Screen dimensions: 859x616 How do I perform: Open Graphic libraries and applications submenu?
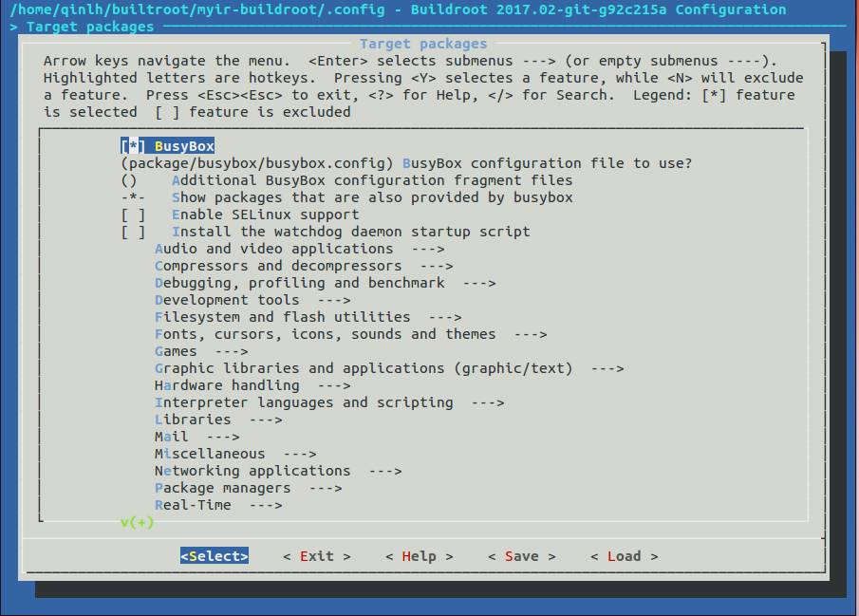pyautogui.click(x=364, y=368)
